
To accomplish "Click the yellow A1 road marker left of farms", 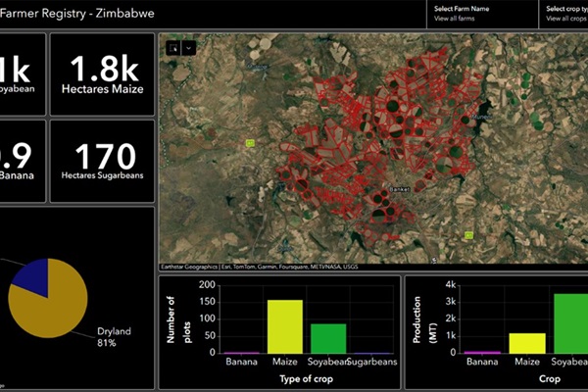I will 250,143.
